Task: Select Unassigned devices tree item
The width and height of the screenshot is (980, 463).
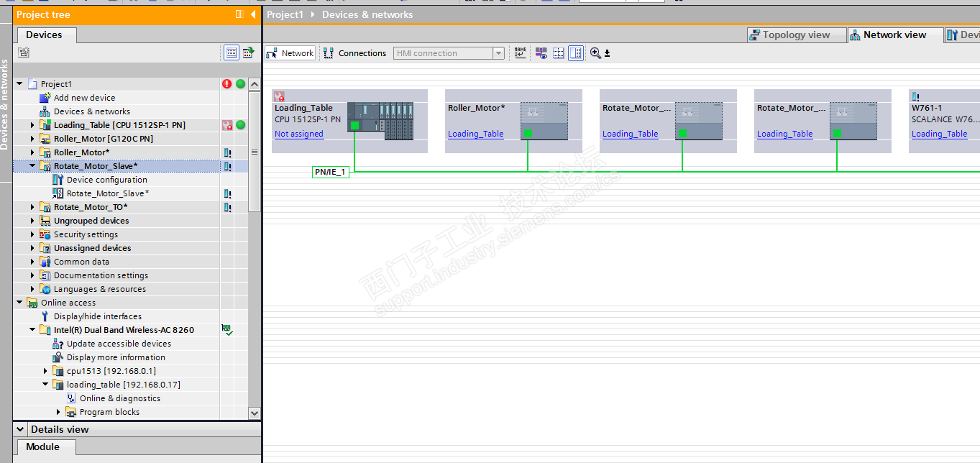Action: coord(93,248)
